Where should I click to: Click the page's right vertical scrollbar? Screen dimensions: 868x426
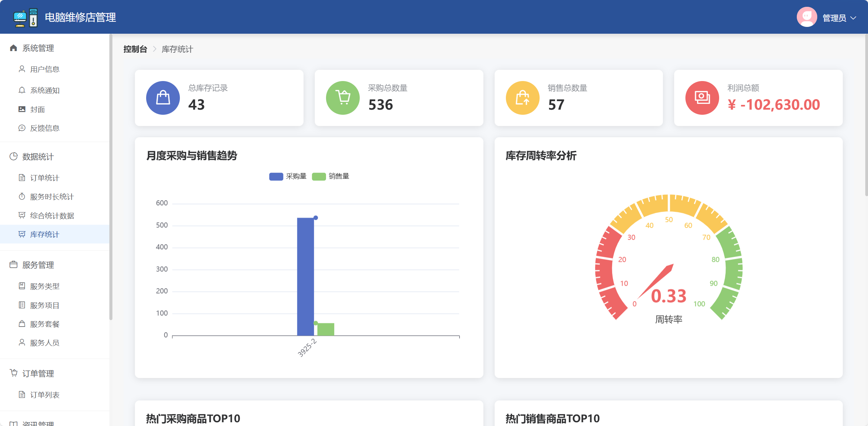point(866,115)
